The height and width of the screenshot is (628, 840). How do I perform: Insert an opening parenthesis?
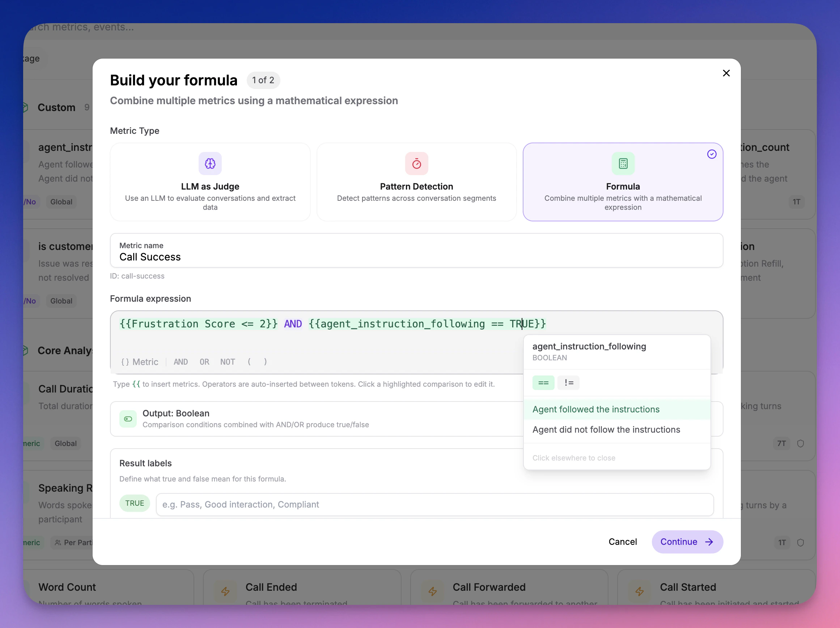click(x=249, y=362)
